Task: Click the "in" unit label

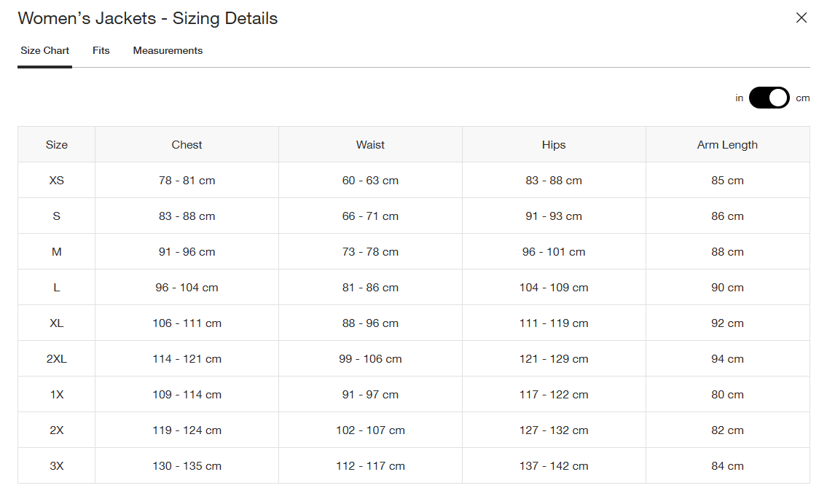Action: point(739,98)
